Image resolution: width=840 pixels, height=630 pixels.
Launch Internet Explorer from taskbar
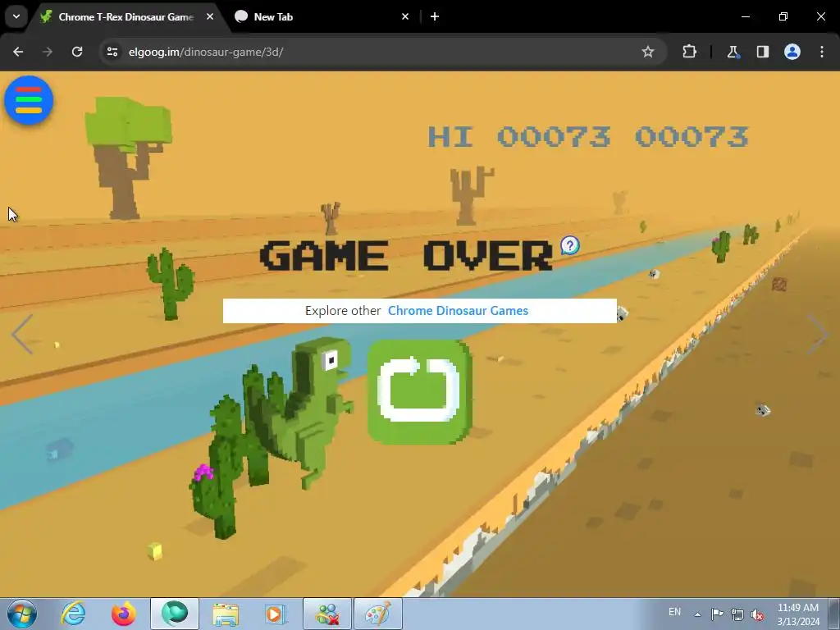[x=73, y=614]
